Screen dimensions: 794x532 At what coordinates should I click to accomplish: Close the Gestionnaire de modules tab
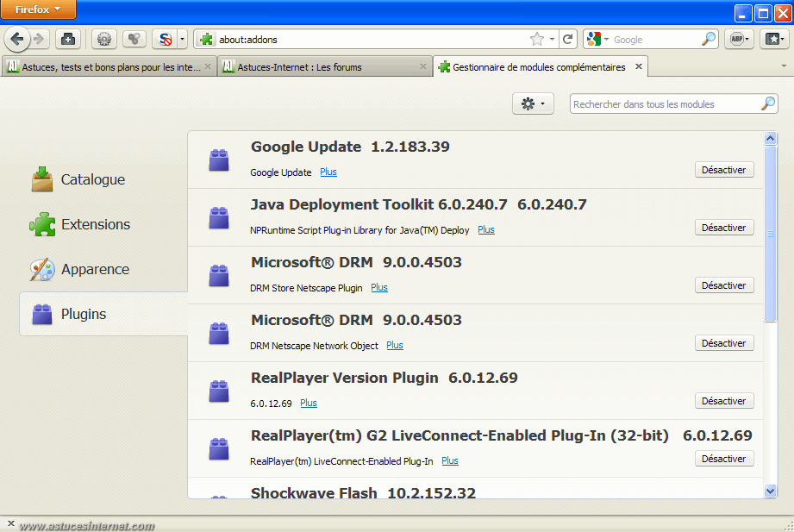tap(639, 66)
